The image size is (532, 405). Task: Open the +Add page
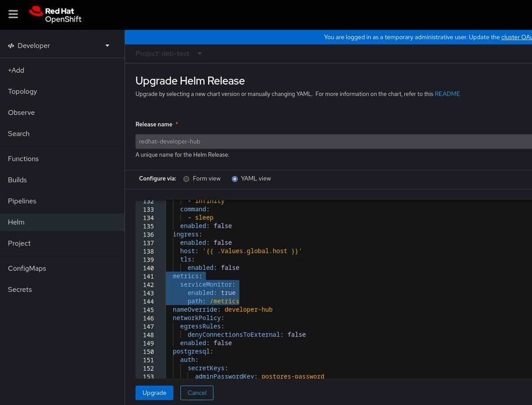tap(16, 70)
